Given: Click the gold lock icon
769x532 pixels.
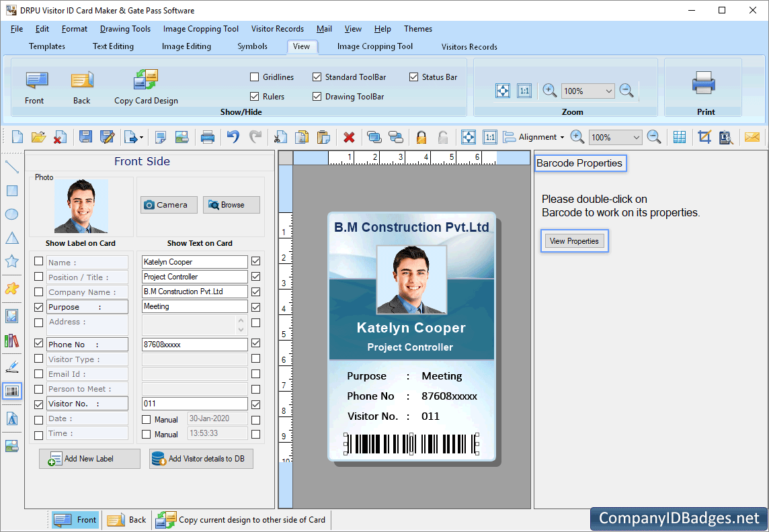Looking at the screenshot, I should click(x=421, y=138).
